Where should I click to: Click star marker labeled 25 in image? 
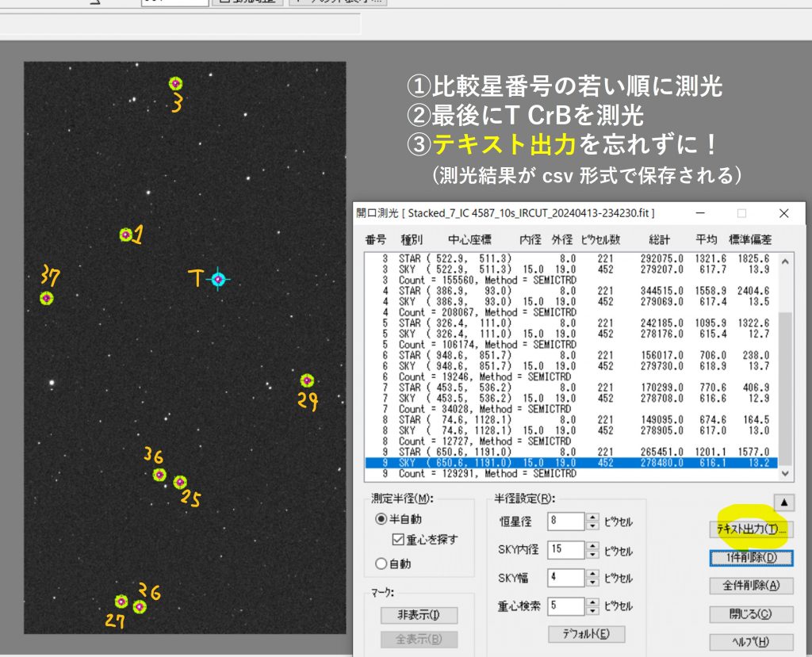pos(180,482)
